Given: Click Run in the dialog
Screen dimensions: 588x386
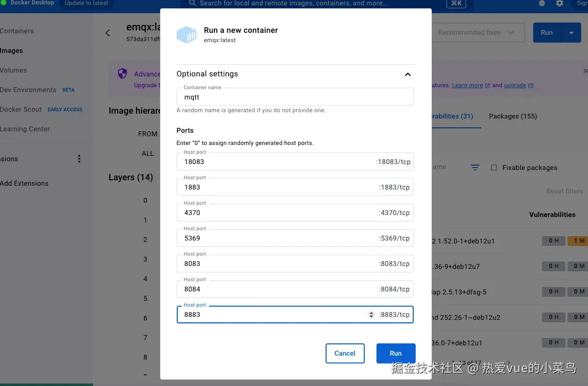Looking at the screenshot, I should [x=396, y=353].
